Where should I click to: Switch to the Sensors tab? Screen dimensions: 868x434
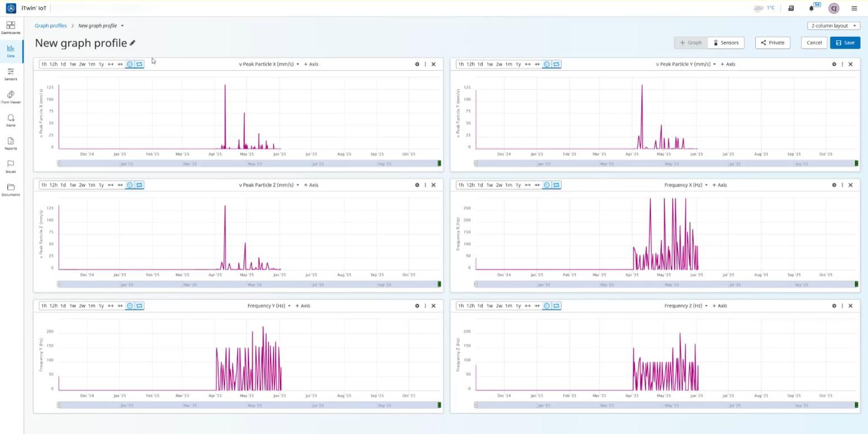click(x=726, y=43)
